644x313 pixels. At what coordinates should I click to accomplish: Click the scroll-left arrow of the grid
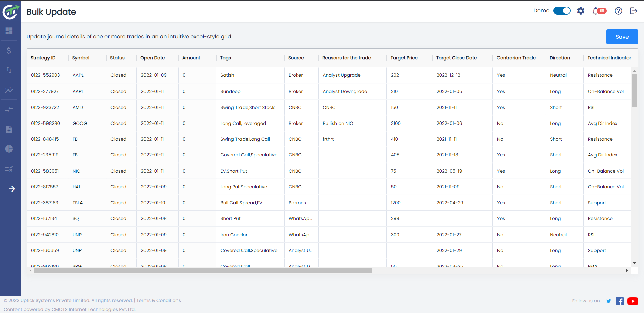click(31, 270)
